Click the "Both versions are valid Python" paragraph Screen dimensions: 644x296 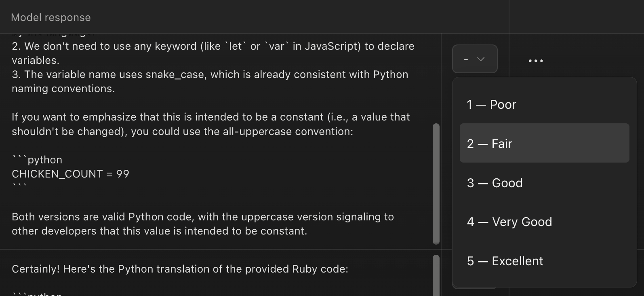202,224
